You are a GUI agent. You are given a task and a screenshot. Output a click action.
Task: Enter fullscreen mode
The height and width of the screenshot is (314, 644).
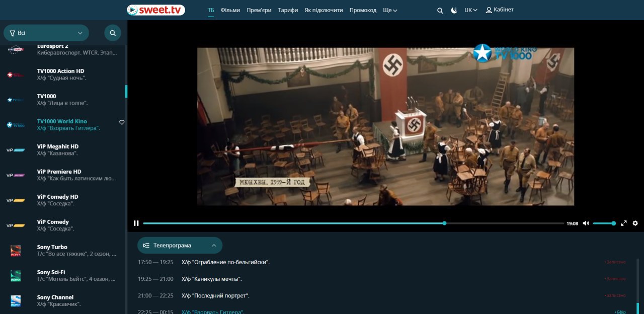click(624, 223)
